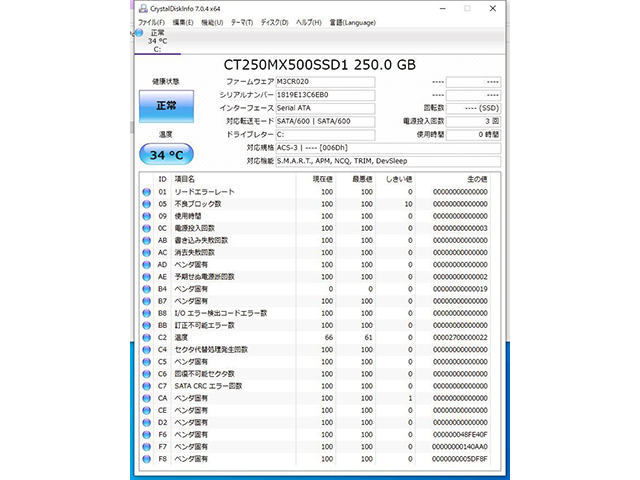Click raw value 000000005DF8F in row F8
The width and height of the screenshot is (640, 480).
460,459
